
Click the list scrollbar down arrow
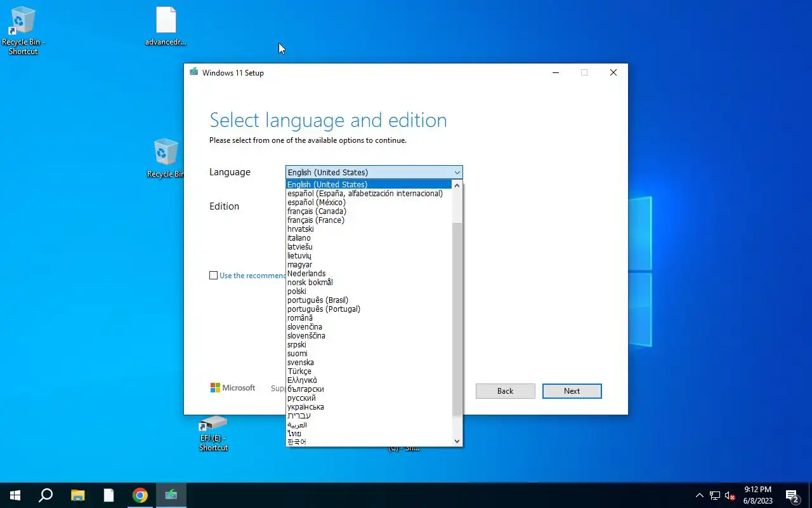point(457,441)
